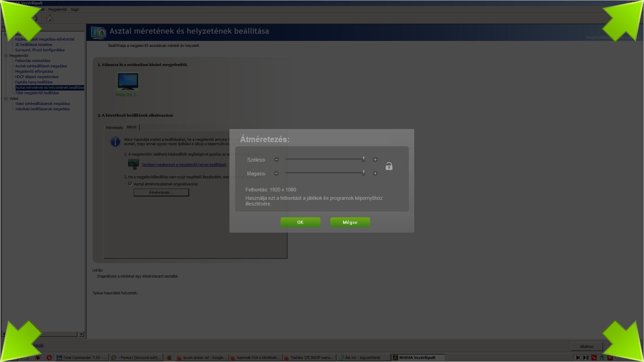
Task: Switch to Toshiba 37C3003P taskbar window
Action: click(309, 358)
